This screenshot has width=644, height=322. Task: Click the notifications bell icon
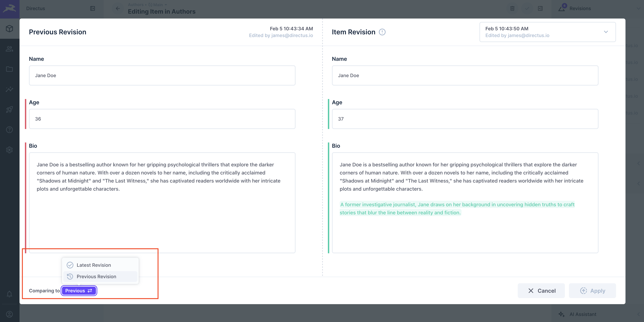[x=9, y=294]
